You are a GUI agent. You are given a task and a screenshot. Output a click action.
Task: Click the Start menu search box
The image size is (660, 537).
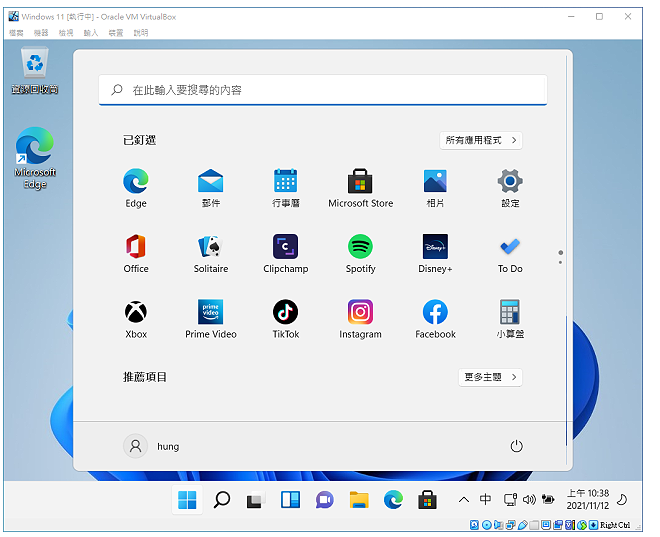click(322, 90)
